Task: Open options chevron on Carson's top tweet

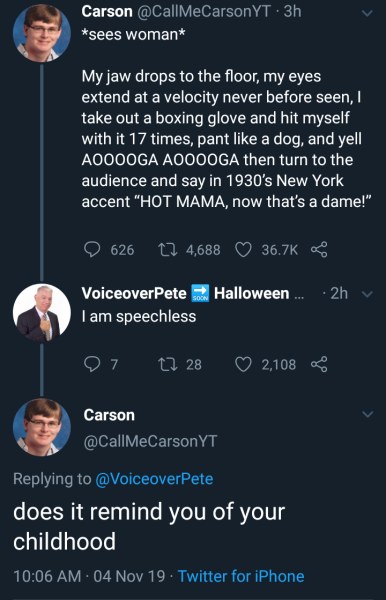Action: point(367,13)
